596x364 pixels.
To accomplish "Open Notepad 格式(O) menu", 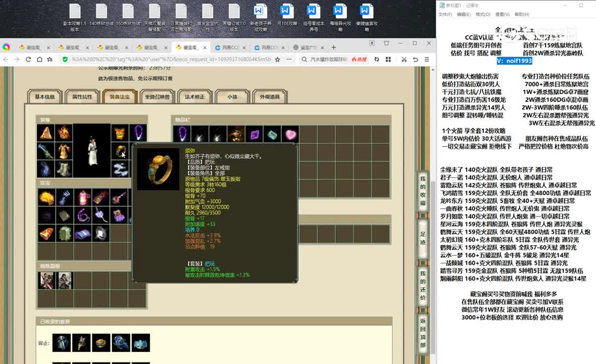I will click(483, 15).
